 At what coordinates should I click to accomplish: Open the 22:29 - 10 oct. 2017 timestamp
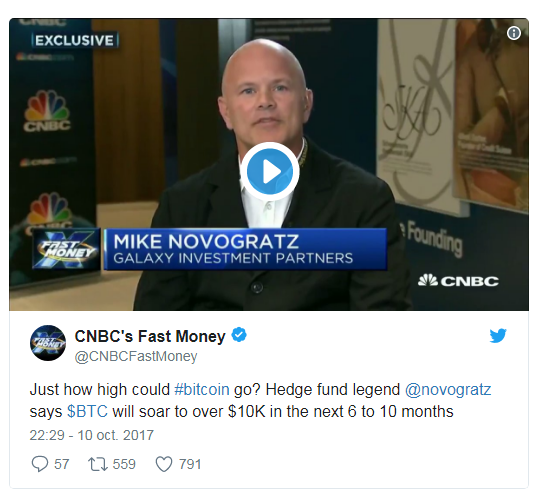point(91,435)
